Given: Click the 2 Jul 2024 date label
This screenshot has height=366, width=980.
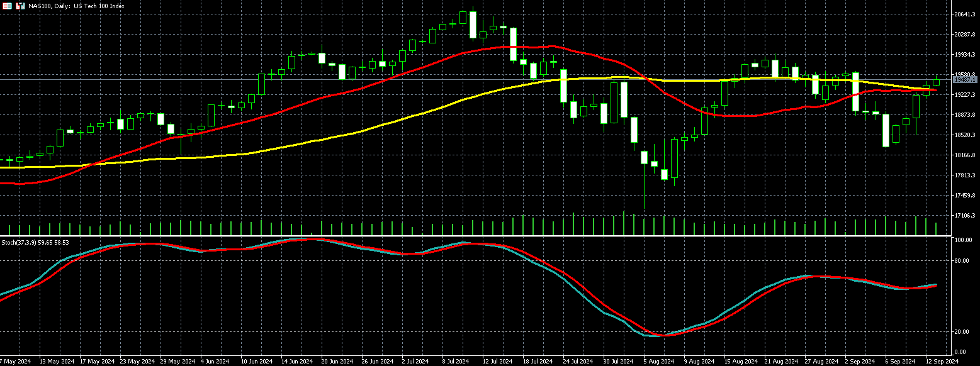Looking at the screenshot, I should tap(416, 362).
